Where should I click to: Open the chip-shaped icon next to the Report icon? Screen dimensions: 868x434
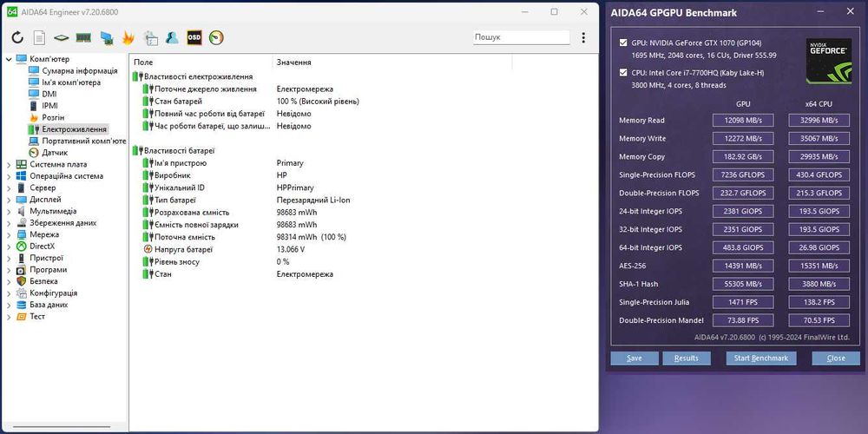(x=62, y=37)
